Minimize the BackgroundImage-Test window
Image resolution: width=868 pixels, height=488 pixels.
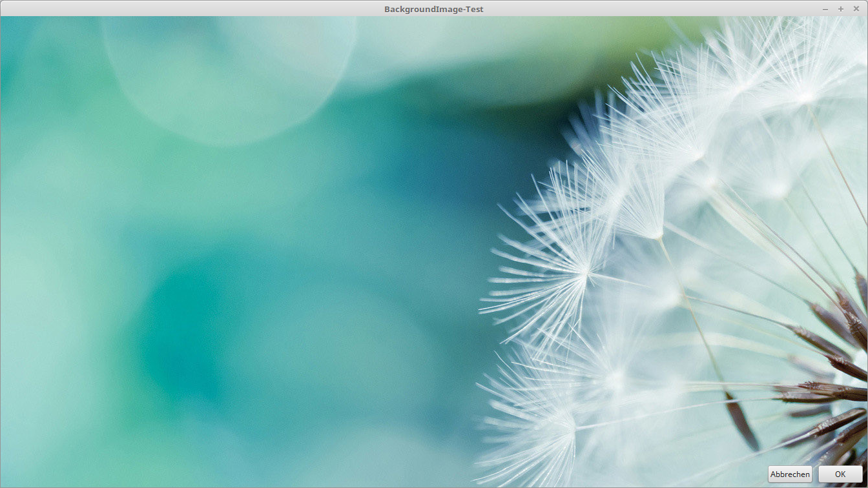(x=825, y=9)
